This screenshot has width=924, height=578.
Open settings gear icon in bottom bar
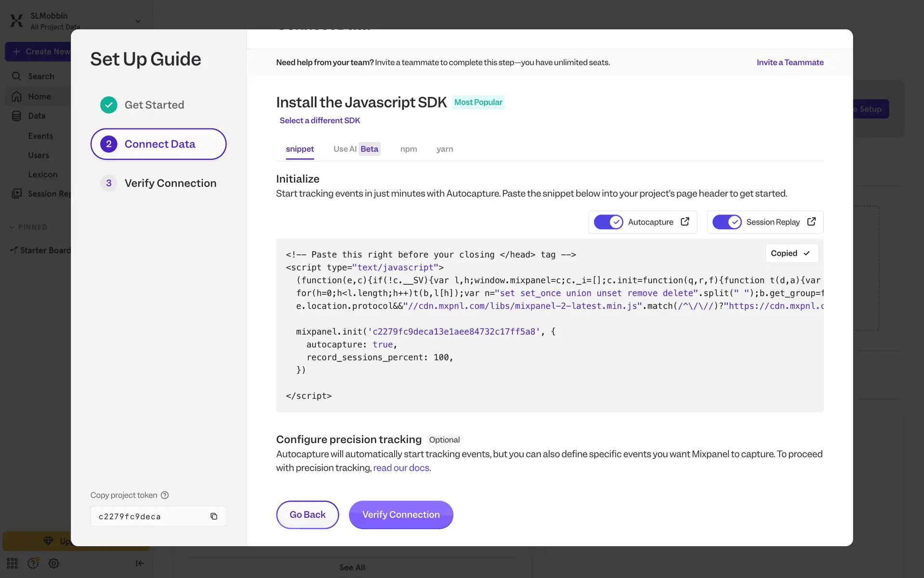click(54, 563)
